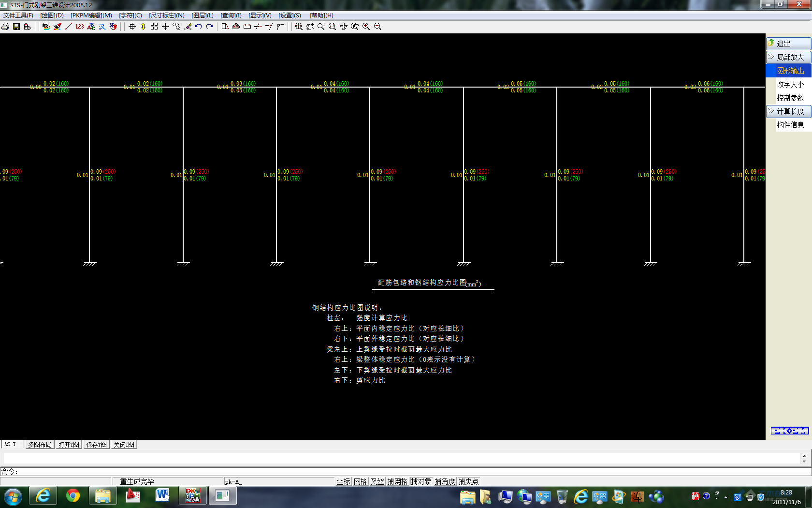Click the 关闭图 button
812x508 pixels.
[124, 445]
